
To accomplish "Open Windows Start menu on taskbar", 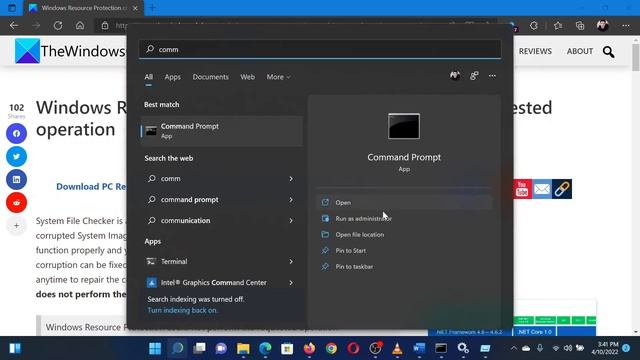I will click(x=155, y=348).
